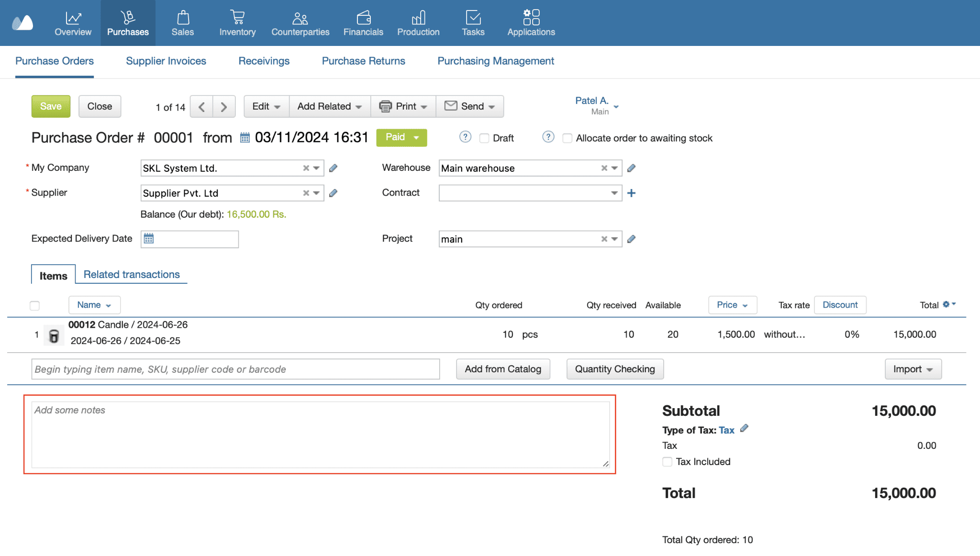The width and height of the screenshot is (980, 556).
Task: Open the Applications icon in the navbar
Action: tap(530, 16)
